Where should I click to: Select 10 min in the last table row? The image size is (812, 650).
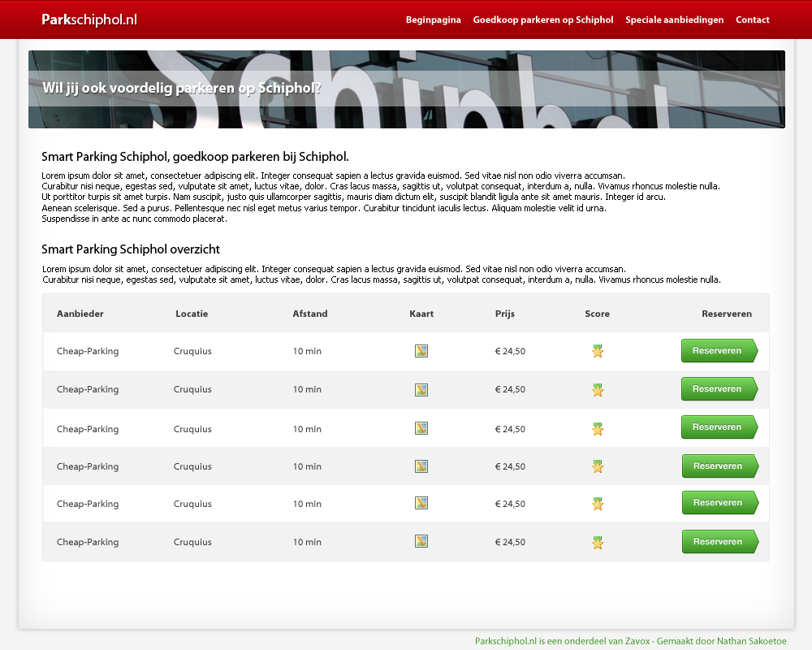(x=307, y=542)
